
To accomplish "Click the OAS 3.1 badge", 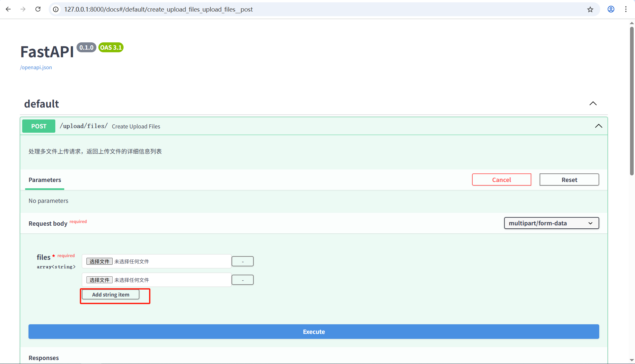I will pyautogui.click(x=111, y=47).
